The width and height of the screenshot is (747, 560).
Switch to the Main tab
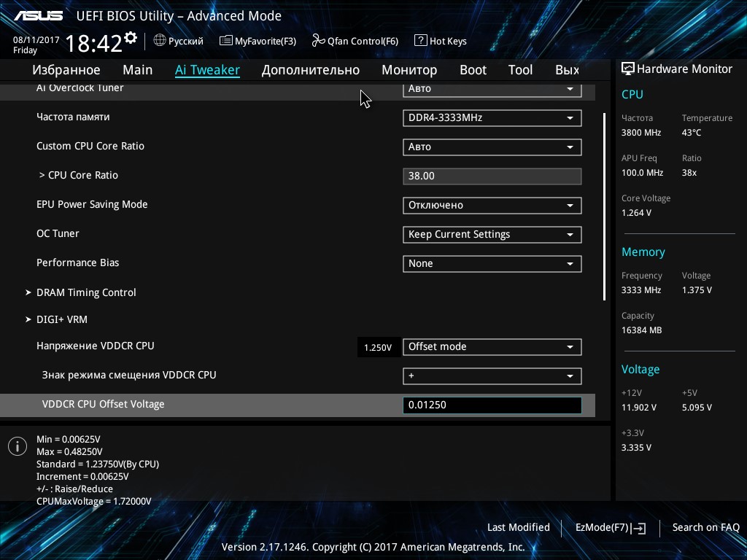pos(138,70)
